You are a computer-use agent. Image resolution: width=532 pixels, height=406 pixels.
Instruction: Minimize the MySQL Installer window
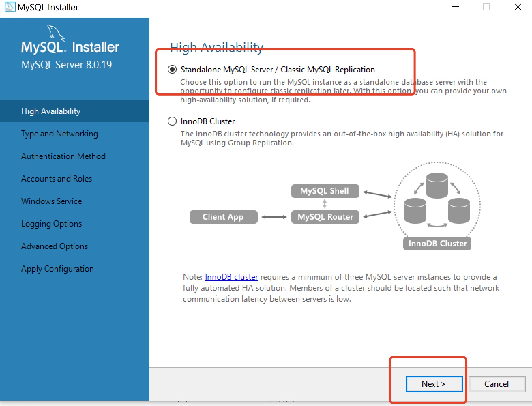(x=455, y=7)
